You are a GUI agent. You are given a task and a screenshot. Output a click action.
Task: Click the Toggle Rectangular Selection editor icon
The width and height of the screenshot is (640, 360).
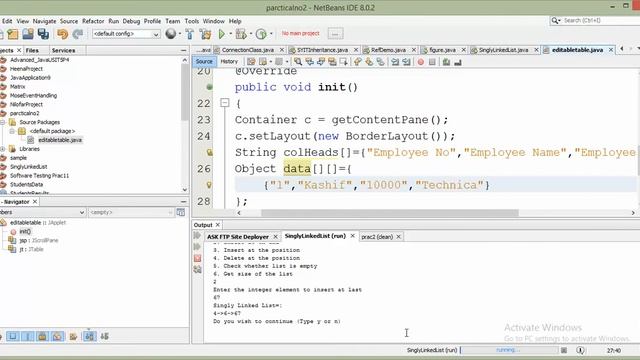click(x=344, y=62)
